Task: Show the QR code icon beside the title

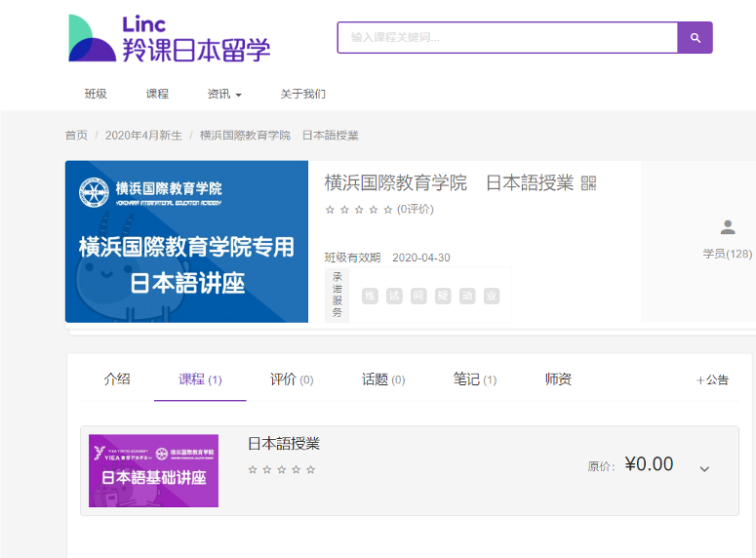Action: tap(588, 183)
